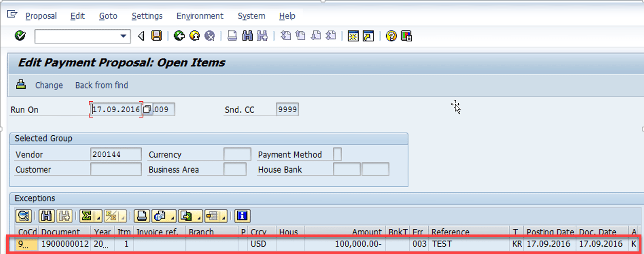
Task: Click the yellow Help question mark icon
Action: pyautogui.click(x=391, y=36)
